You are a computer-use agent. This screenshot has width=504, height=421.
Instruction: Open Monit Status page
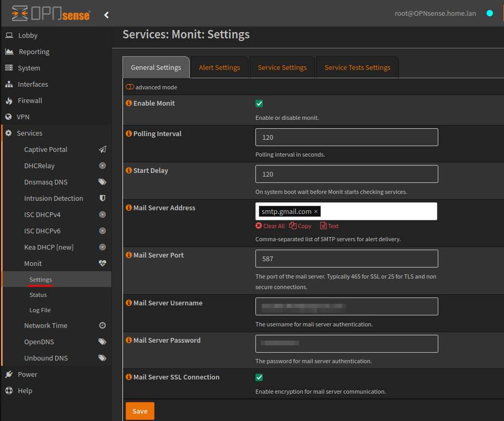coord(38,295)
